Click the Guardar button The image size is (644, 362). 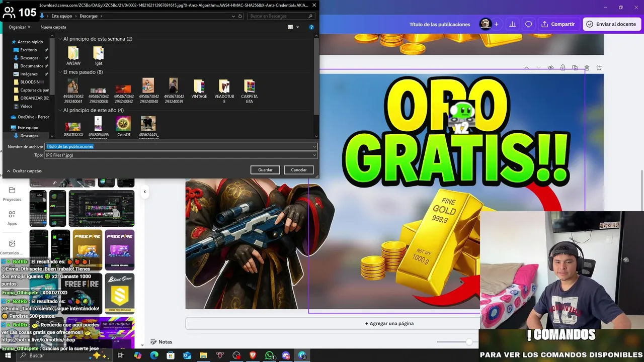[265, 170]
